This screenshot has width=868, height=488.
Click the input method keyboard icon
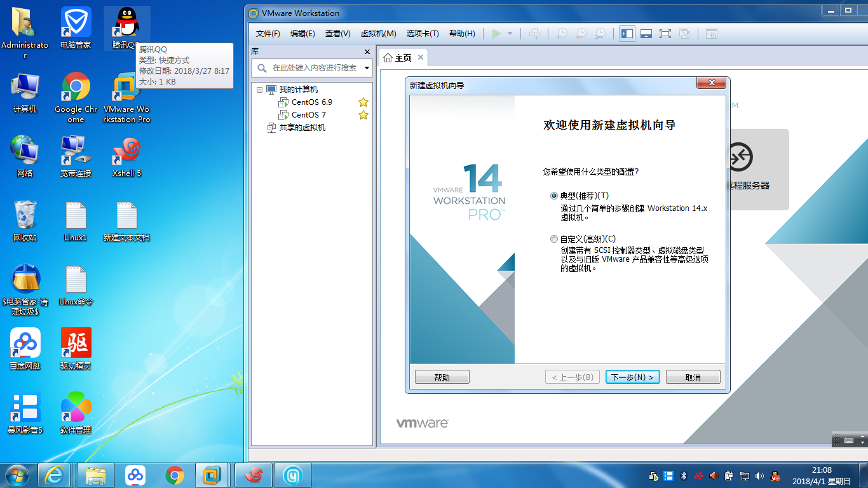849,439
